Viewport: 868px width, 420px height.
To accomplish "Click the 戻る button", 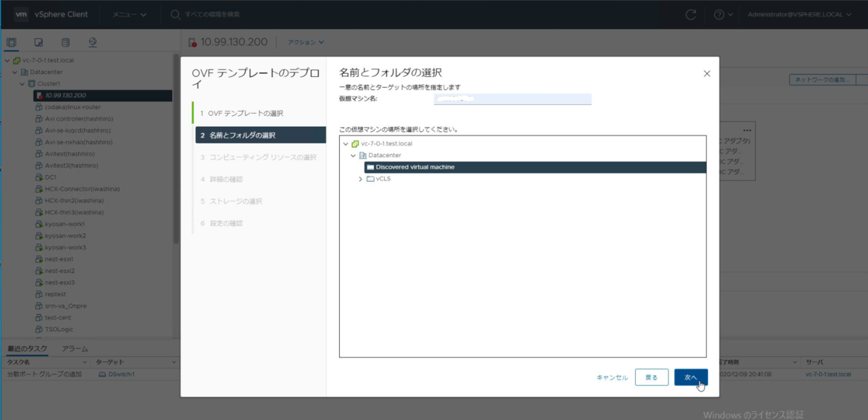I will tap(651, 377).
